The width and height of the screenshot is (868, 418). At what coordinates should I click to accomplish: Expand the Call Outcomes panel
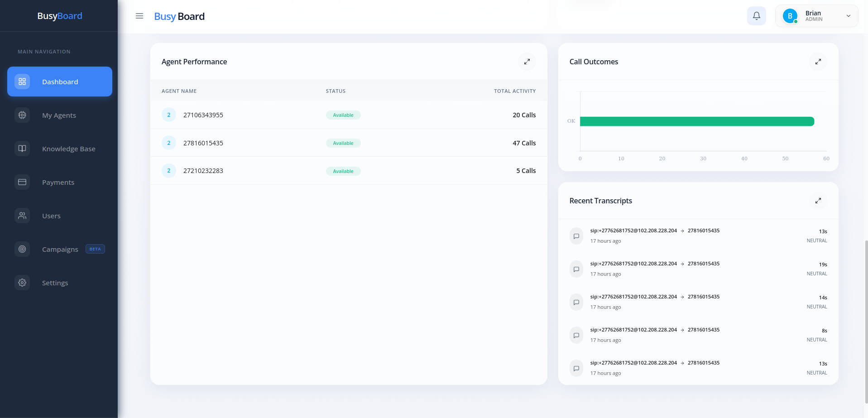(818, 62)
